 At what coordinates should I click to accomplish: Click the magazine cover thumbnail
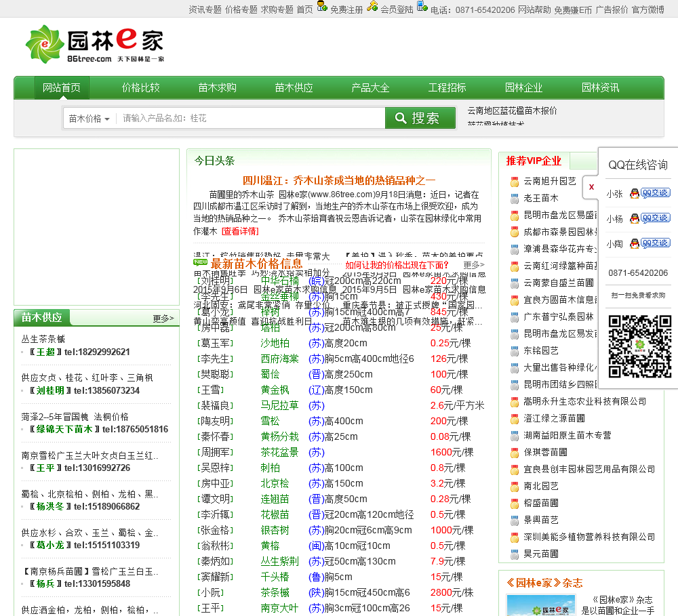[541, 605]
